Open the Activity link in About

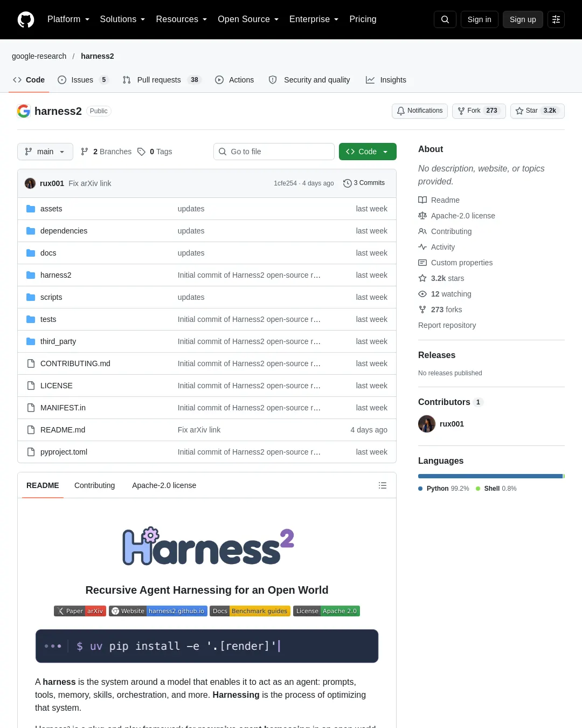[x=437, y=247]
